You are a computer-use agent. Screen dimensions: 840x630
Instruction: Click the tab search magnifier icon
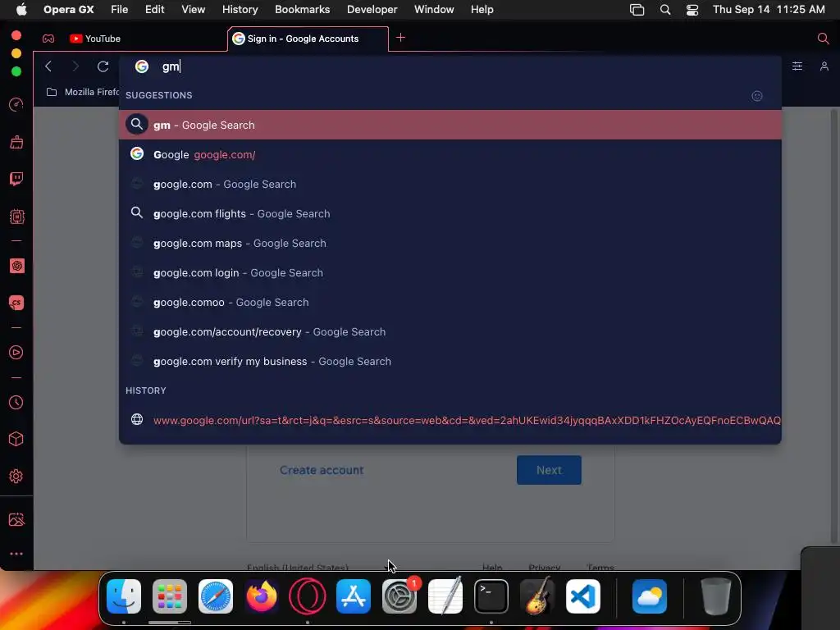click(823, 38)
